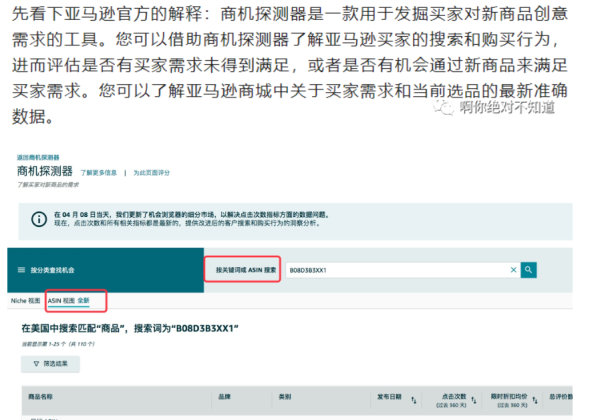Open the 按分类查找机会 hamburger menu
The image size is (600, 420).
[21, 270]
